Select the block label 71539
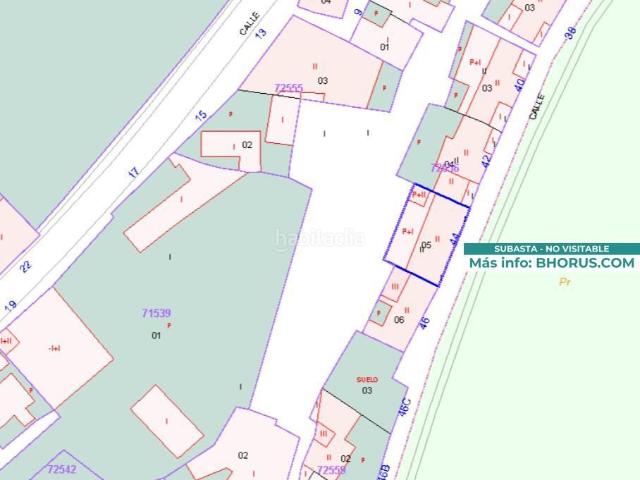Viewport: 640px width, 480px height. pos(156,313)
